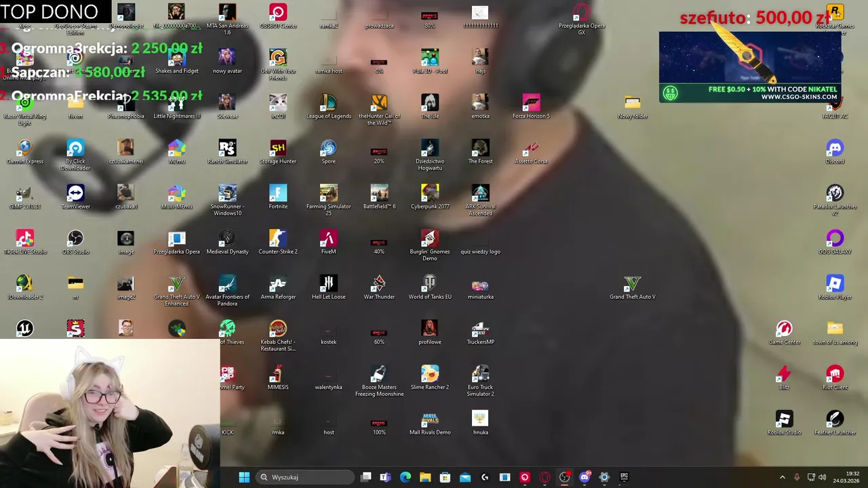Launch MTA San Andreas 1.6 icon
This screenshot has height=488, width=868.
(227, 20)
